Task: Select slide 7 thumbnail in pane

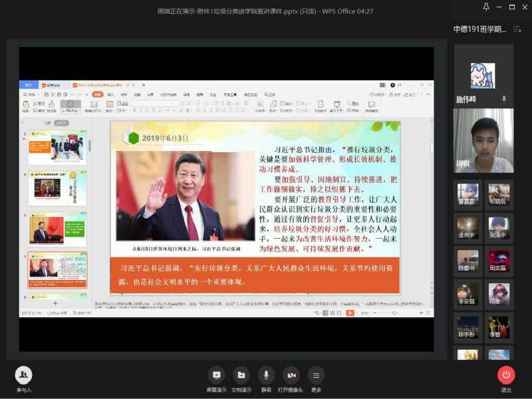Action: [57, 229]
